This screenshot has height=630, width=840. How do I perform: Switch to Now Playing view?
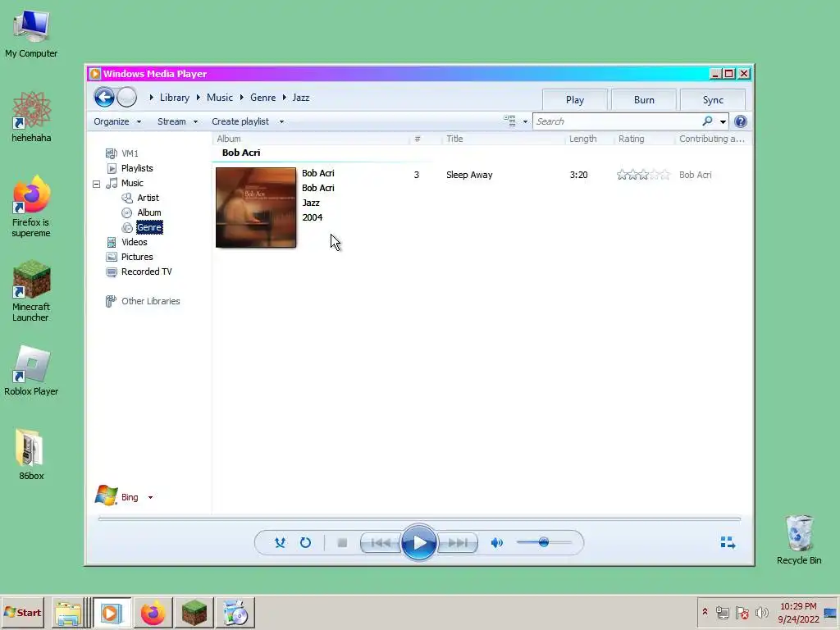pos(728,543)
